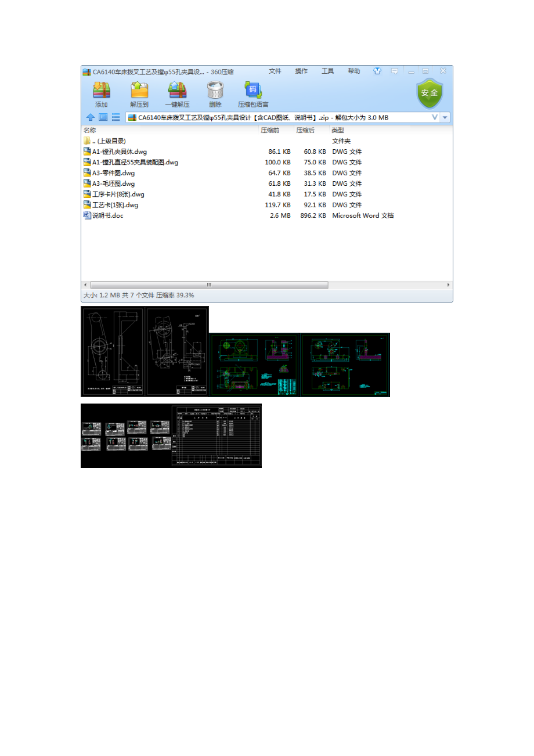Click the 删除 (Delete) trash icon
The height and width of the screenshot is (756, 534).
coord(215,89)
